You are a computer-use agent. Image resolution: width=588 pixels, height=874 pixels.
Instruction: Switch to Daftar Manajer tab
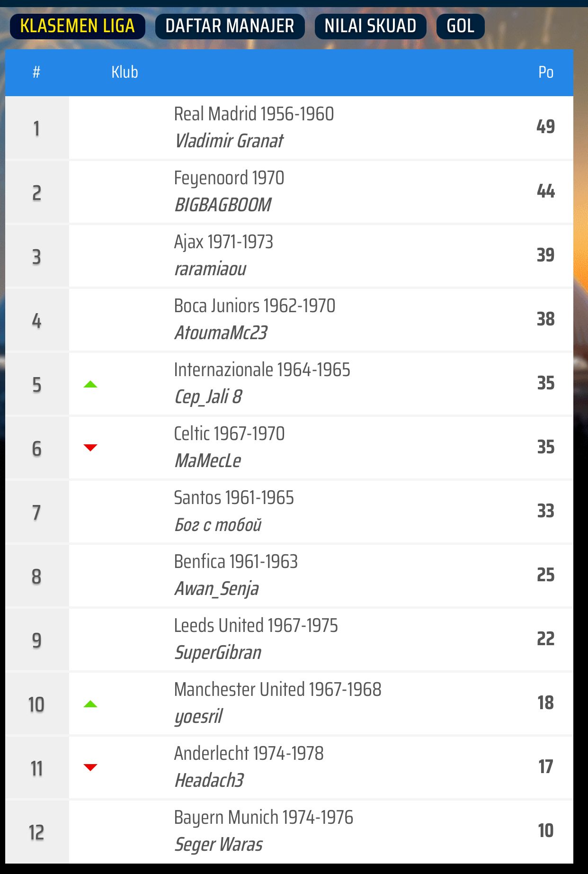[230, 26]
